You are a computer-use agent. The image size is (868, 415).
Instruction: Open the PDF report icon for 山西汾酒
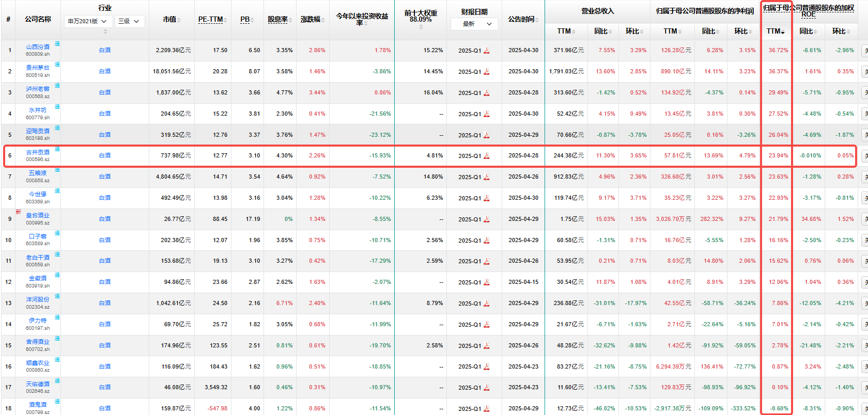click(487, 51)
